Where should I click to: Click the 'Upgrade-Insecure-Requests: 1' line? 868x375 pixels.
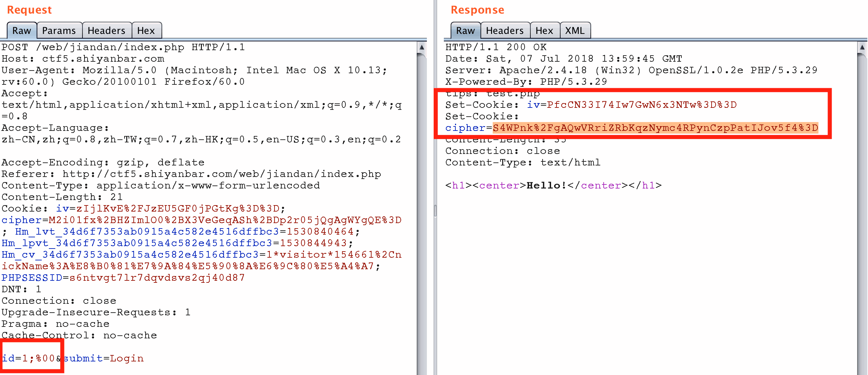96,312
